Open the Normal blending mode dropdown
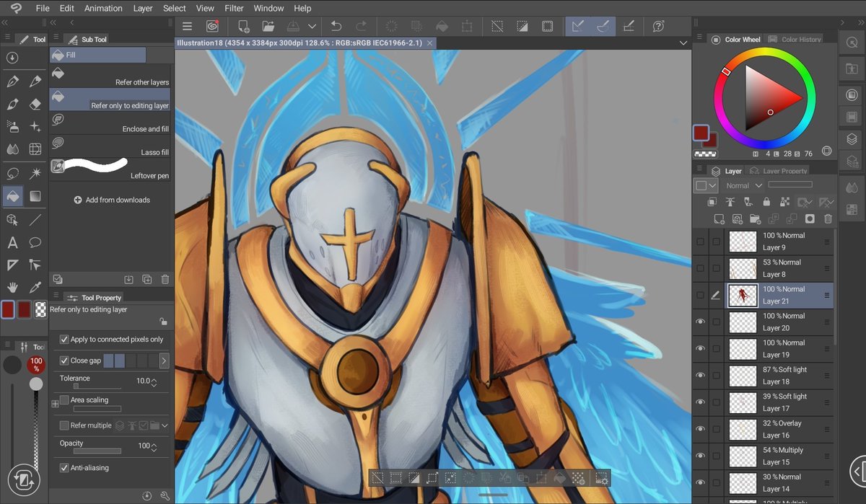This screenshot has width=866, height=504. tap(743, 185)
